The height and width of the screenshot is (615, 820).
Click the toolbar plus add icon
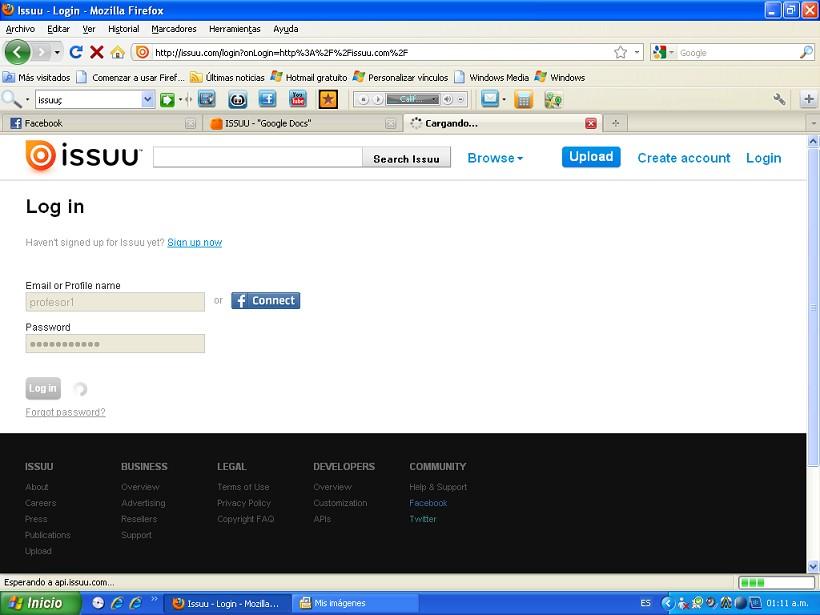point(808,99)
